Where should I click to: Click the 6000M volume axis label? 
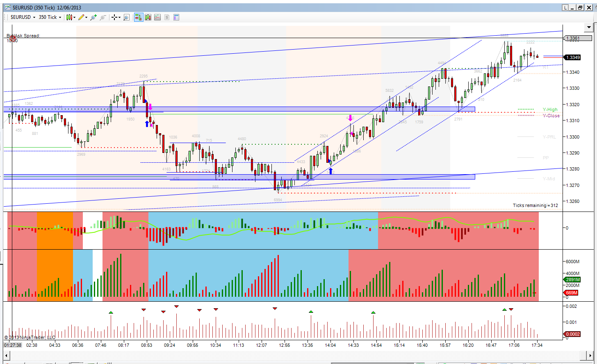pyautogui.click(x=572, y=262)
